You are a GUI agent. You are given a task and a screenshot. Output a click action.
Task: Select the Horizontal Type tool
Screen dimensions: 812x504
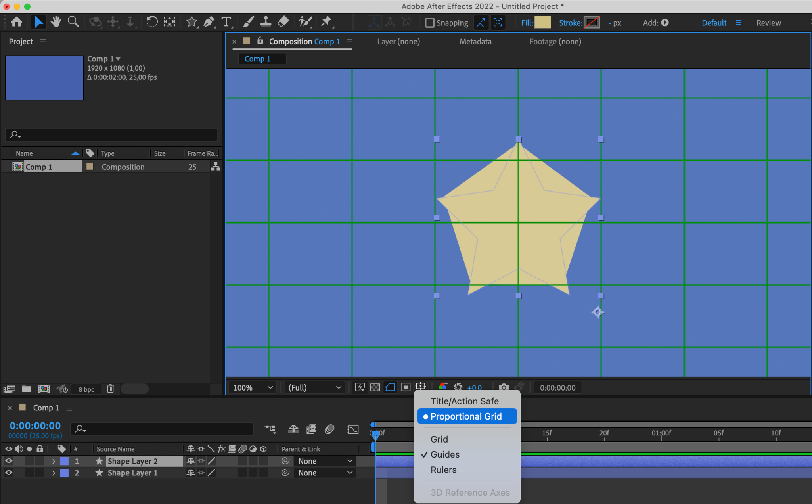226,22
